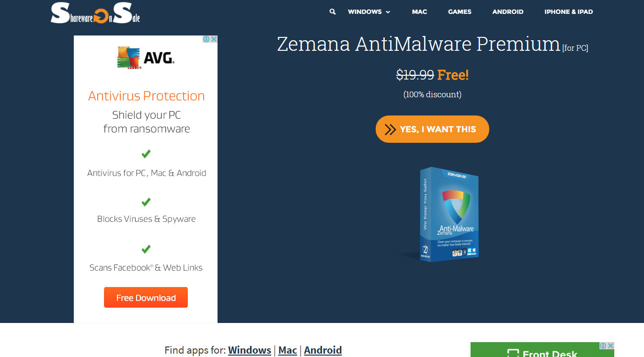Click AVG Free Download button
Screen dimensions: 644x357
click(x=146, y=298)
